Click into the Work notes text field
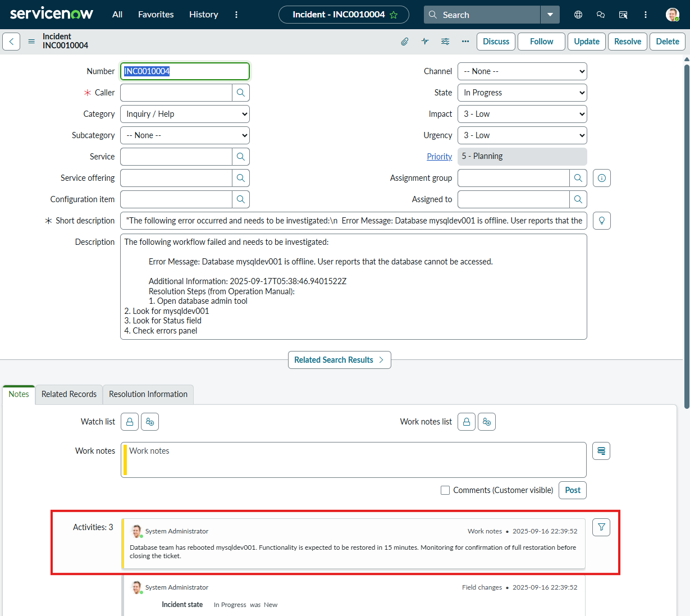This screenshot has width=690, height=616. click(354, 460)
